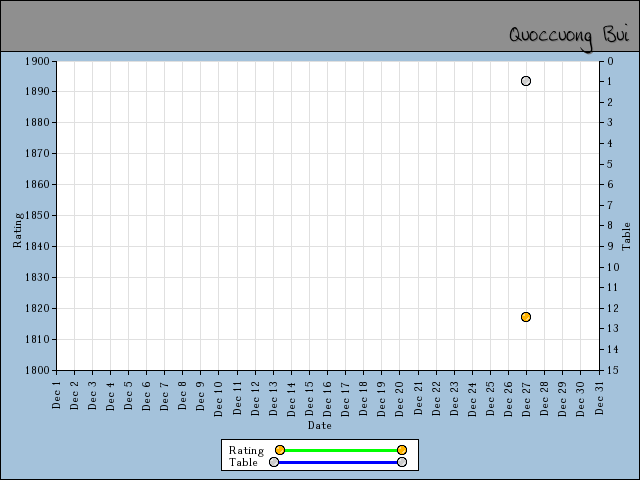The image size is (640, 480).
Task: Click the Table legend label
Action: coord(243,462)
